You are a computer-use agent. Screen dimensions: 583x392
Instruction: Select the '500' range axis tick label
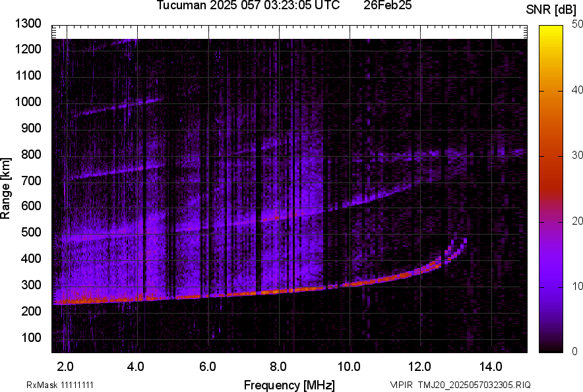click(33, 233)
